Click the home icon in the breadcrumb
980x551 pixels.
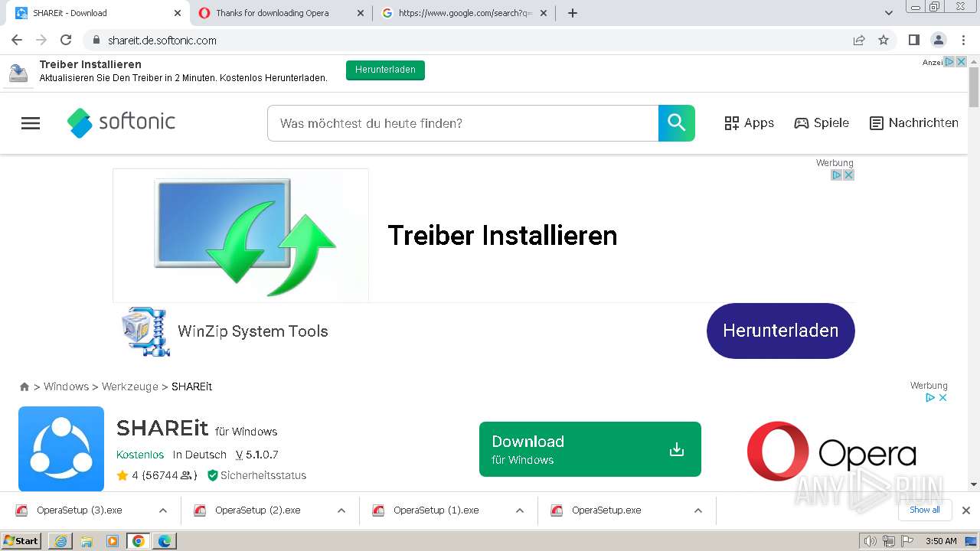tap(24, 386)
